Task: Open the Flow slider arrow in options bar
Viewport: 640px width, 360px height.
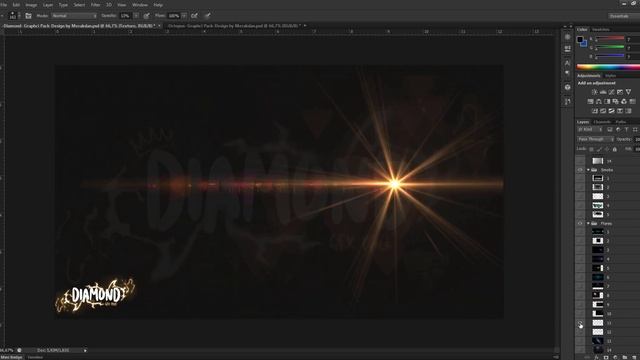Action: [x=184, y=16]
